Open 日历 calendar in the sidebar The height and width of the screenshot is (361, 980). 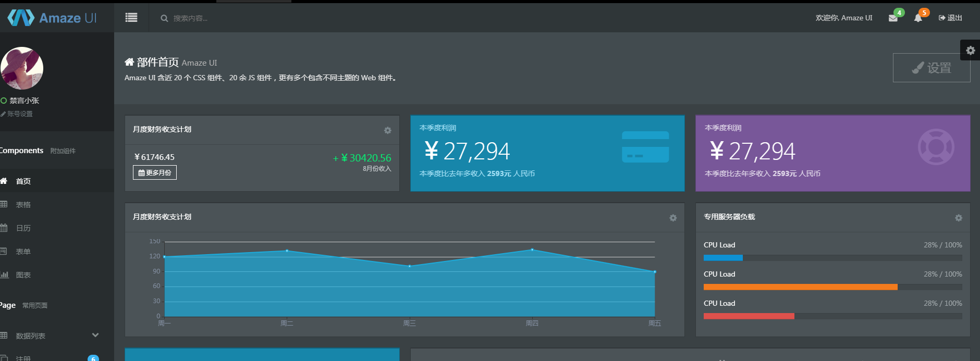(x=23, y=228)
